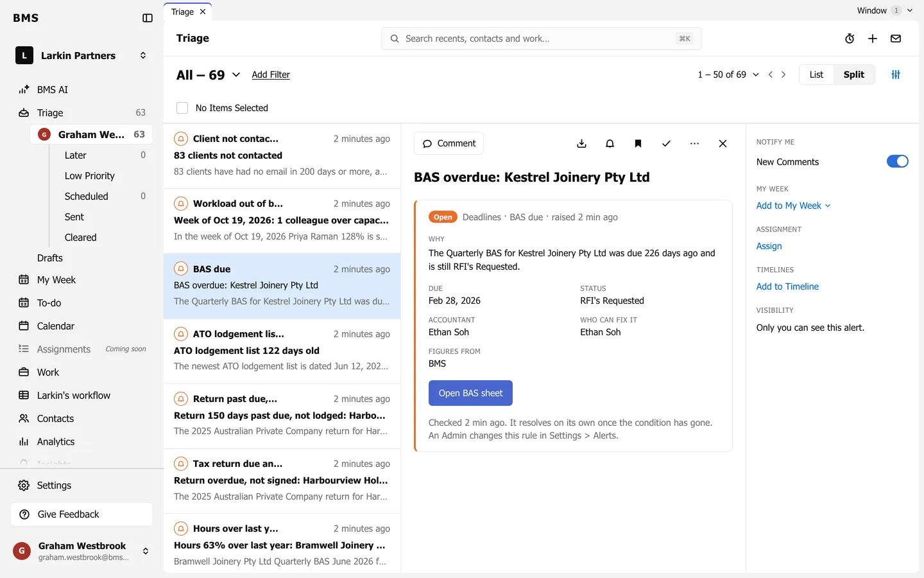Click the plus icon to create new
This screenshot has height=578, width=924.
pyautogui.click(x=873, y=39)
